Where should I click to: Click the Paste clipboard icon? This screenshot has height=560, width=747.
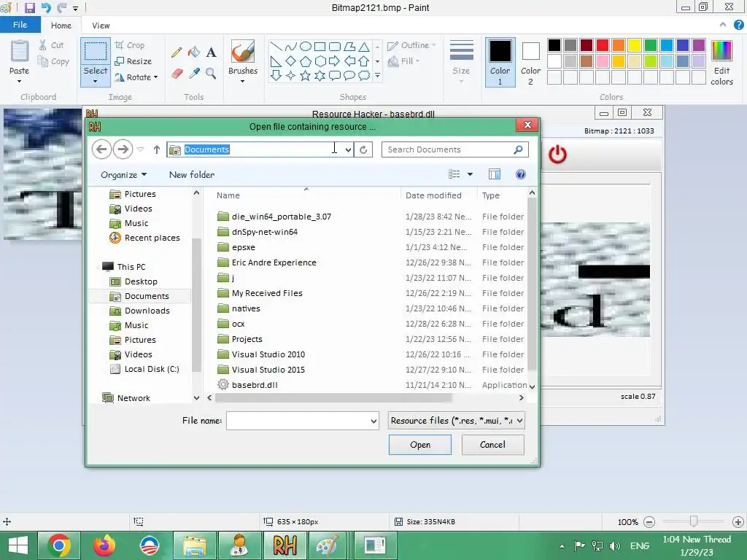(x=20, y=51)
